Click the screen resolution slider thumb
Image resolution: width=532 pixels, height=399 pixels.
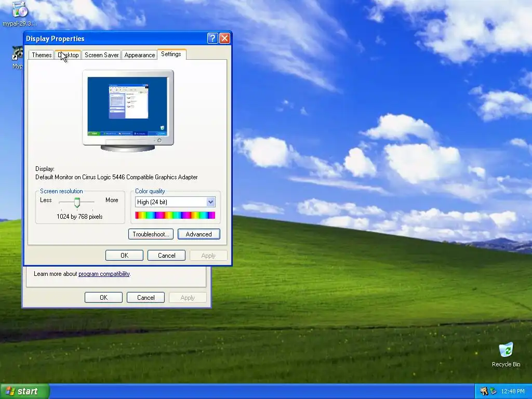[77, 203]
